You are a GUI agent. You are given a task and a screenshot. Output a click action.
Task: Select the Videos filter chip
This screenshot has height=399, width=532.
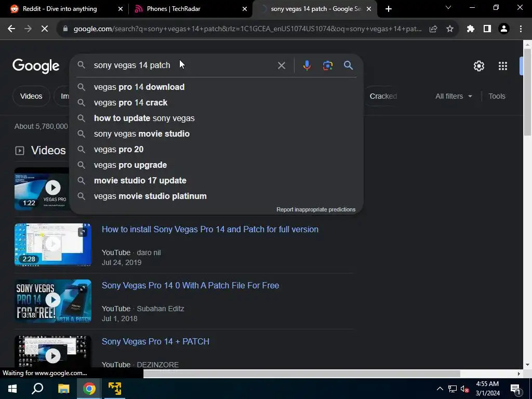[31, 96]
